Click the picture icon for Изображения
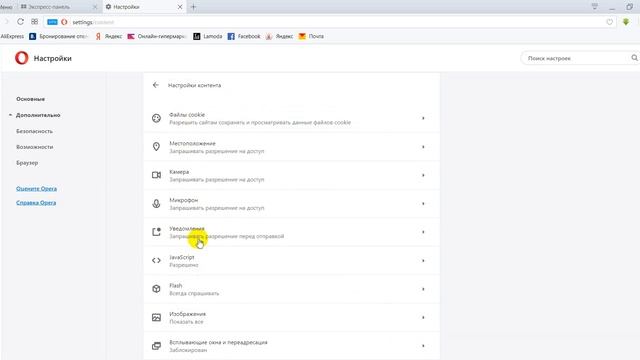The image size is (640, 360). point(156,317)
